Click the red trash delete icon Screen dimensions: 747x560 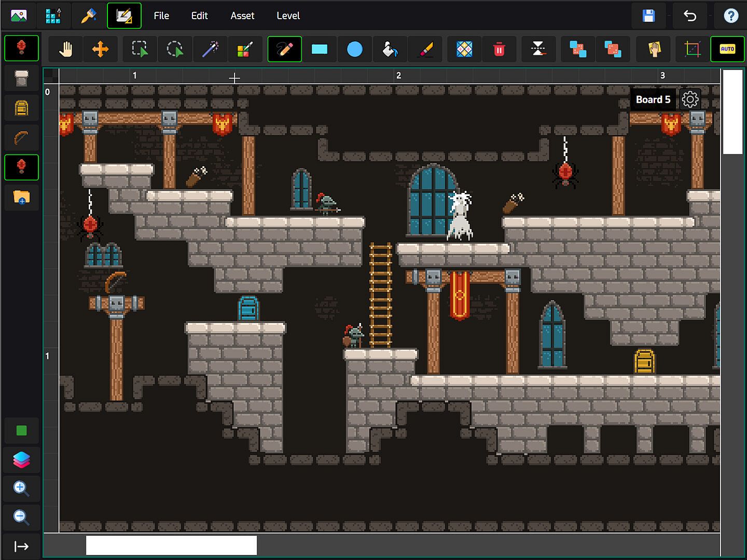click(499, 49)
